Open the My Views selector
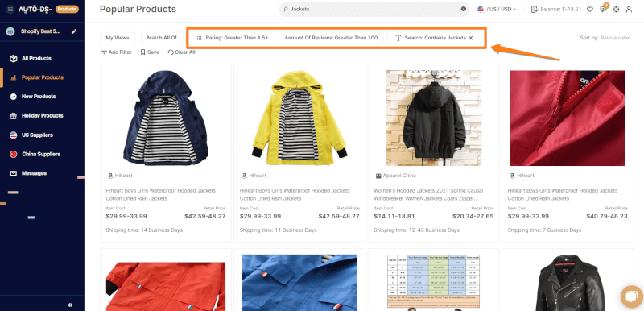The height and width of the screenshot is (311, 644). pos(118,38)
